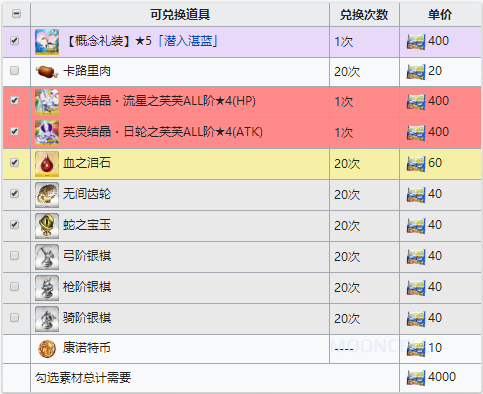The image size is (483, 394).
Task: Click the 20次 count in the 血之泪石 row
Action: (347, 164)
